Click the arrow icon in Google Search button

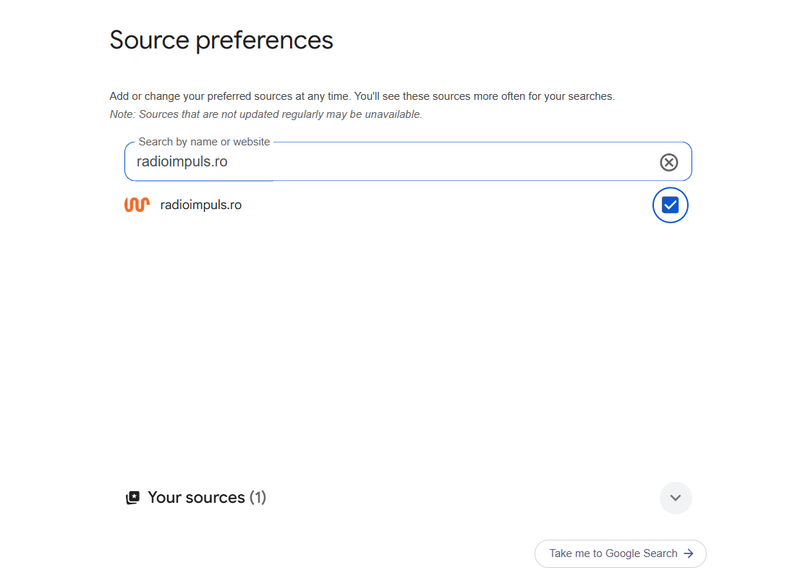tap(689, 553)
